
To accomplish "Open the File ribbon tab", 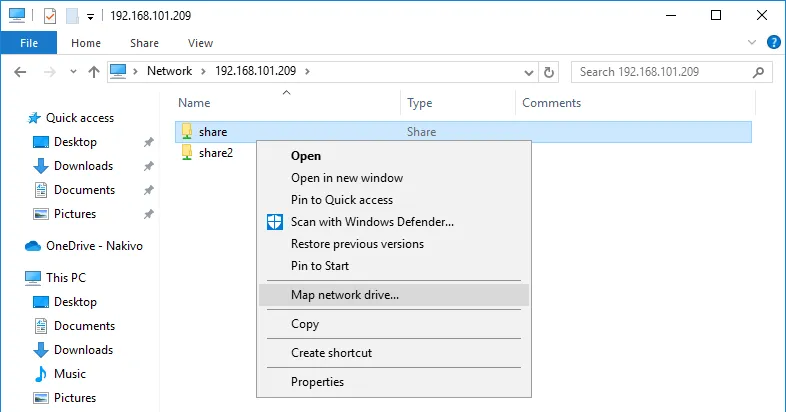I will click(x=29, y=43).
